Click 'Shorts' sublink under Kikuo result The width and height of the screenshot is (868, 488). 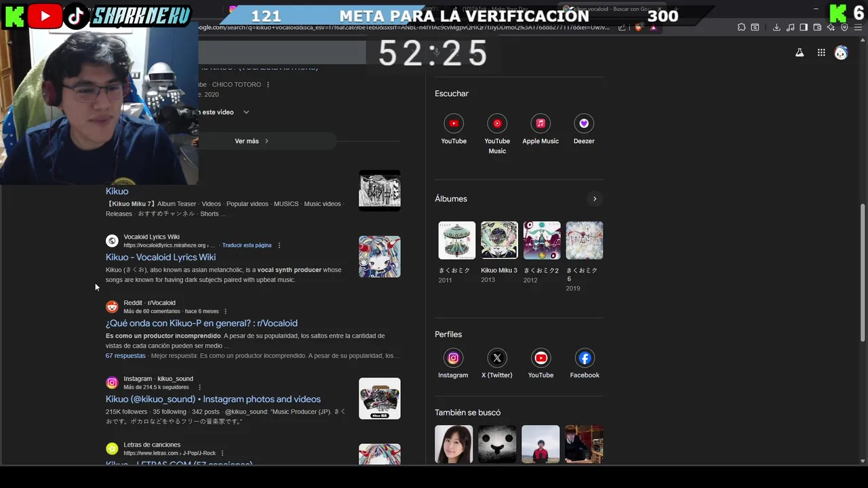(x=210, y=213)
